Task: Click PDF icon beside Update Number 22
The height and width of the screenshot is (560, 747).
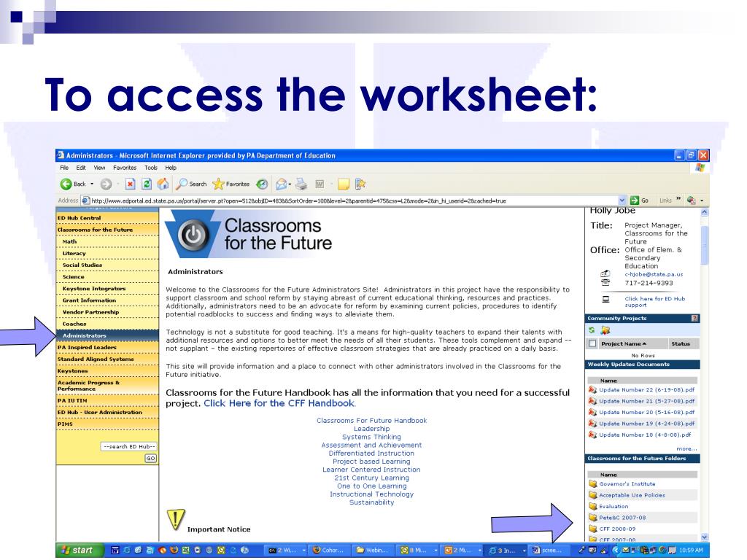Action: (x=592, y=389)
